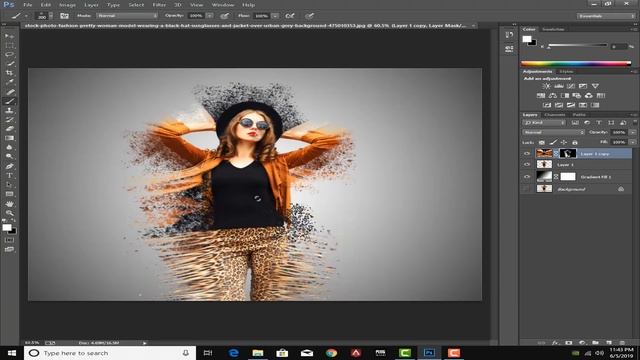Select the Path Selection tool
640x360 pixels.
coord(9,185)
